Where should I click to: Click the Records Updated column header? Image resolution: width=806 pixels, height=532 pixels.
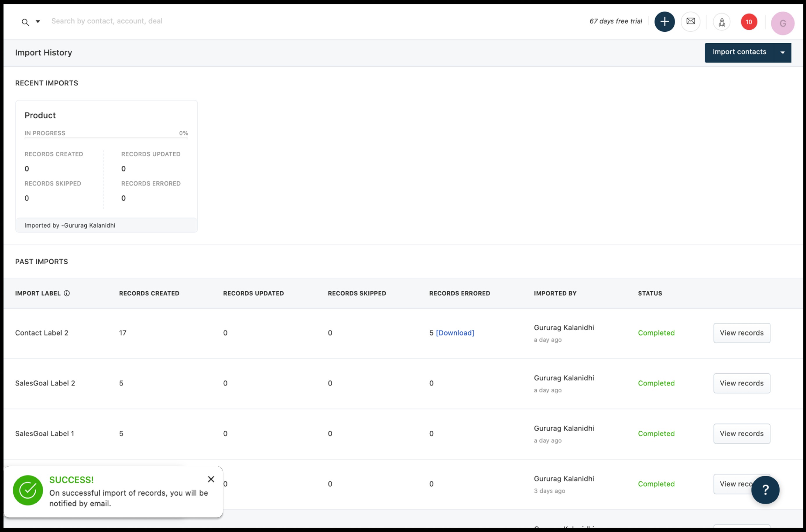253,293
